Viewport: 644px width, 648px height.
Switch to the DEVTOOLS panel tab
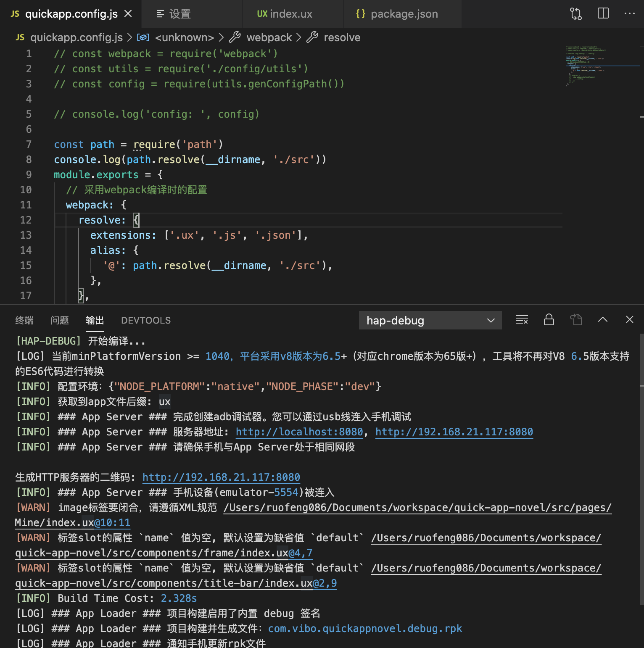(145, 320)
